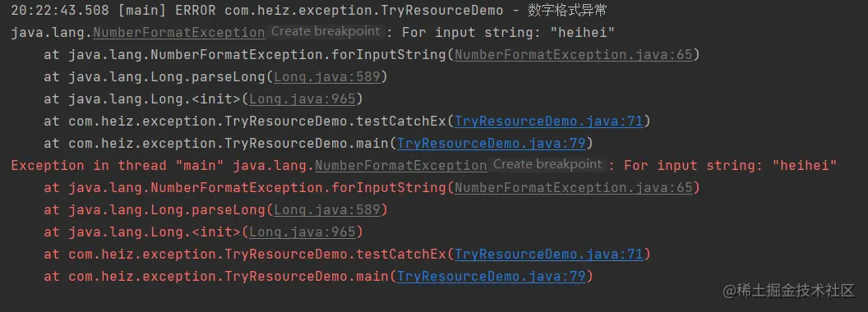Click the red "heihei" input string text
This screenshot has width=868, height=312.
pos(805,165)
